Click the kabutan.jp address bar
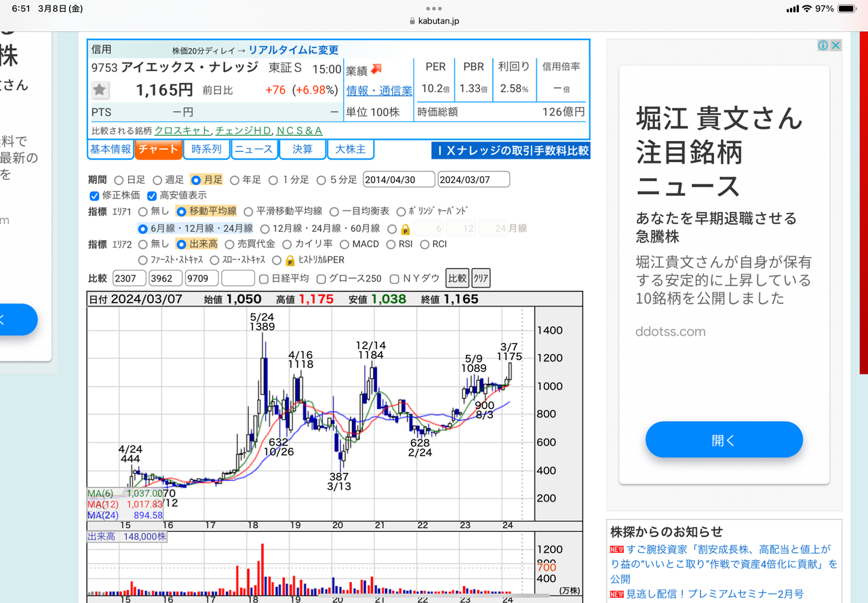Image resolution: width=868 pixels, height=603 pixels. coord(435,21)
